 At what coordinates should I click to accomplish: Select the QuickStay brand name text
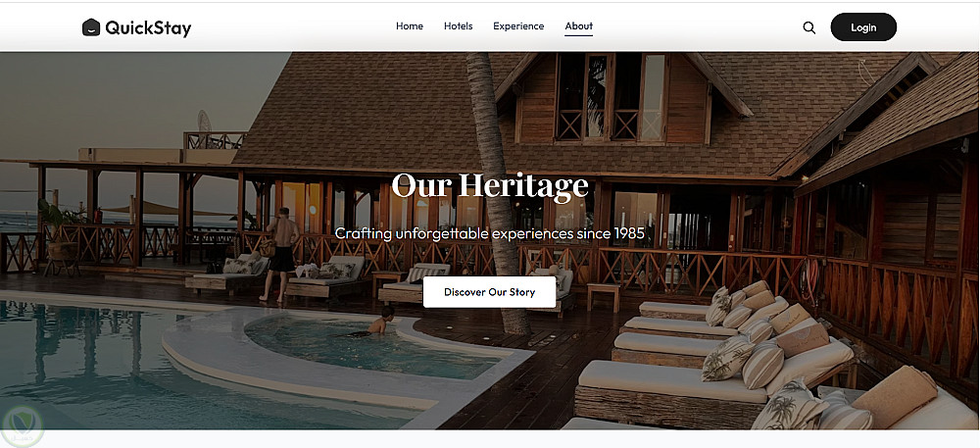point(148,28)
